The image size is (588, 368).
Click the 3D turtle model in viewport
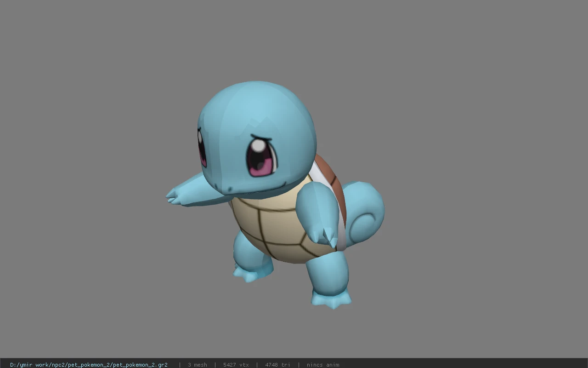click(275, 195)
